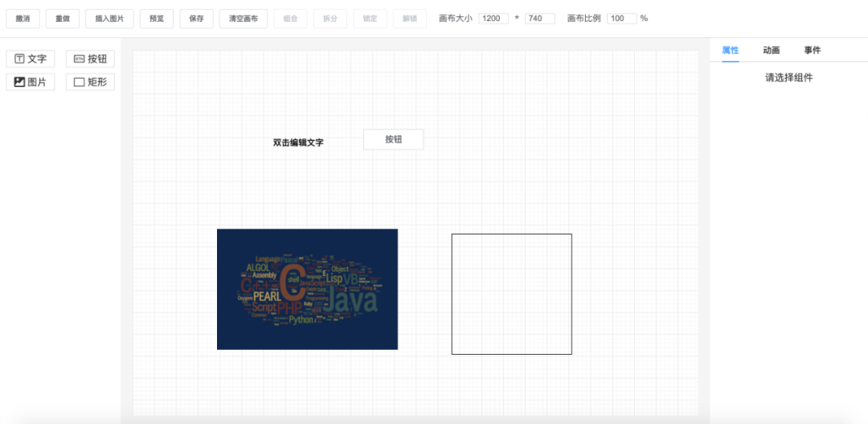Open 插入图片 insert image button
868x424 pixels.
click(x=109, y=19)
